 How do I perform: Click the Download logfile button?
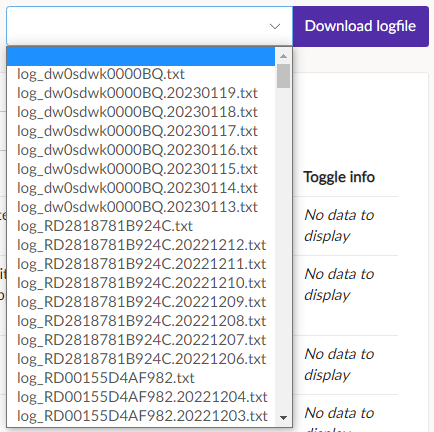pyautogui.click(x=361, y=26)
